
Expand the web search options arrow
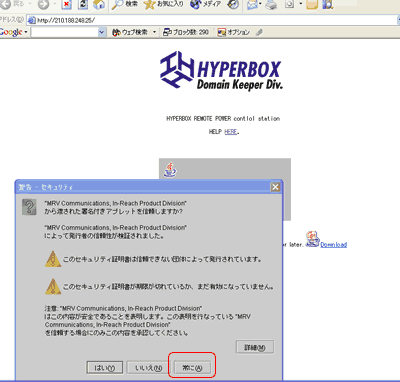click(x=154, y=32)
